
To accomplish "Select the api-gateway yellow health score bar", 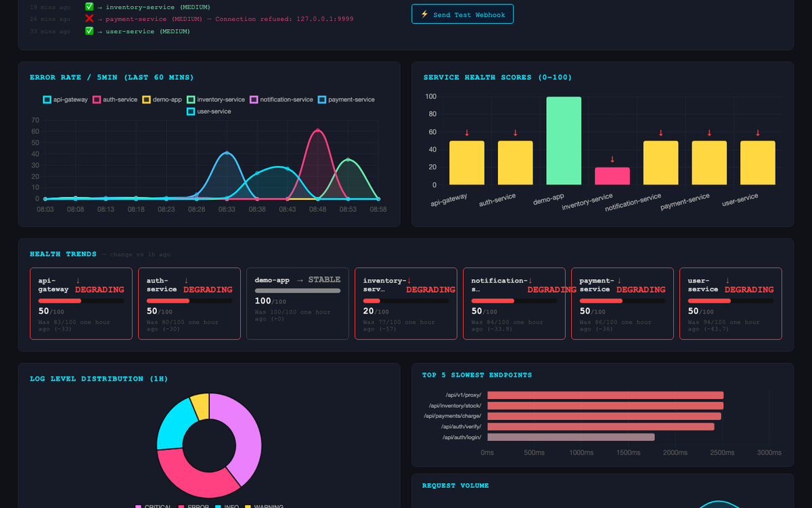I will click(467, 163).
